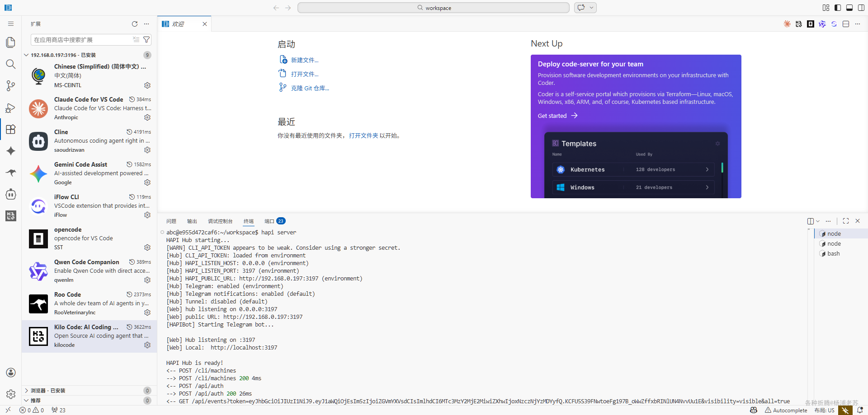Open the Roo Code kangaroo sidebar icon
868x415 pixels.
tap(11, 173)
